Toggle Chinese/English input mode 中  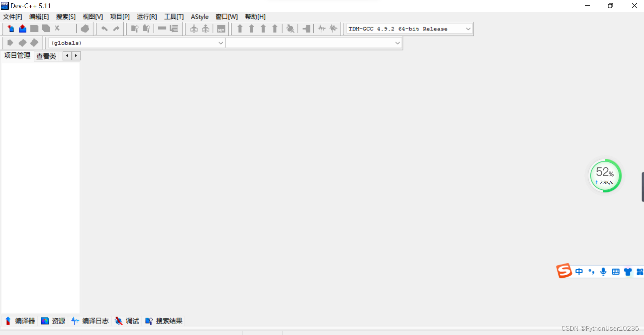coord(579,272)
